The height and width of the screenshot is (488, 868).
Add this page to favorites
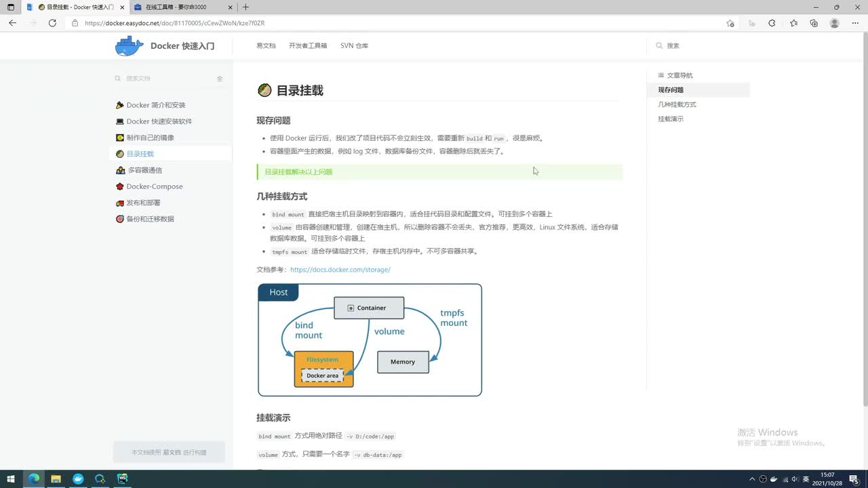(x=730, y=23)
